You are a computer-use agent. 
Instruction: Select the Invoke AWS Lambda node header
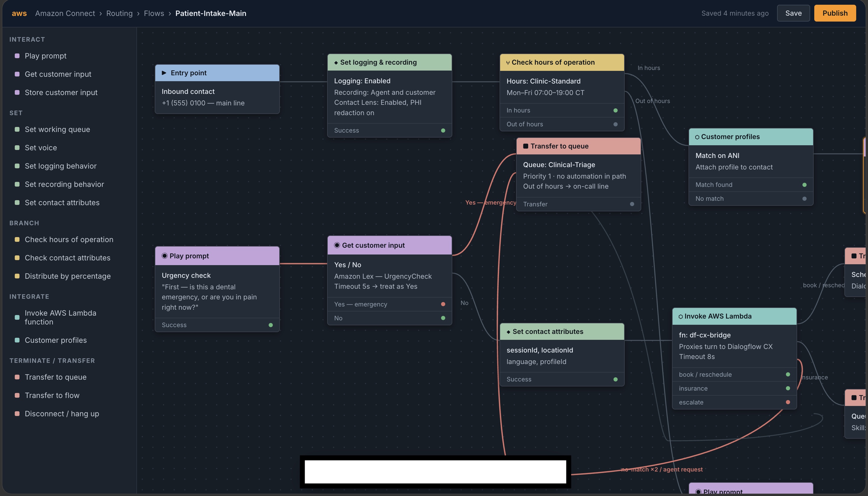click(734, 316)
